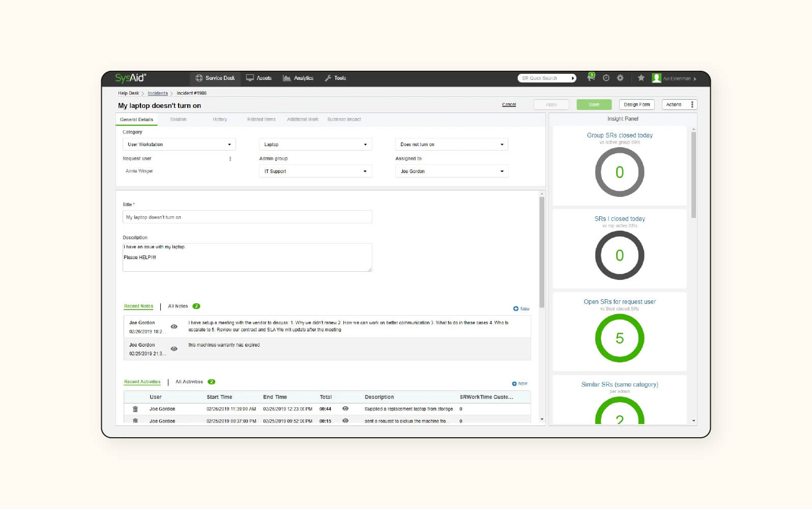The image size is (812, 509).
Task: Delete the 09:37 PM activity row
Action: [135, 421]
